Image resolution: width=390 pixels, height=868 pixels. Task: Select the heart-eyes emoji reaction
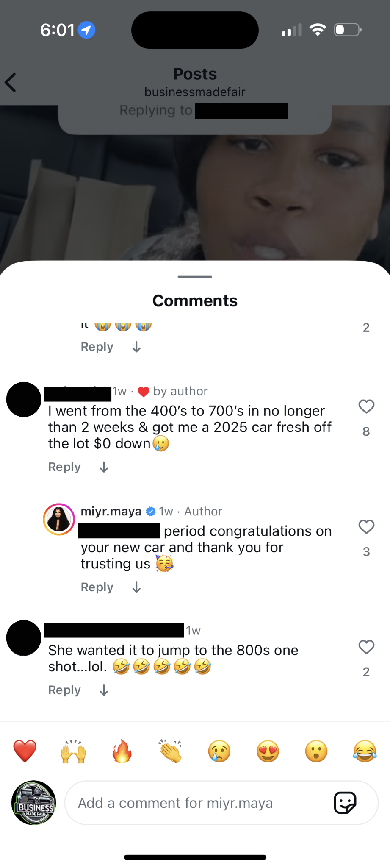268,751
